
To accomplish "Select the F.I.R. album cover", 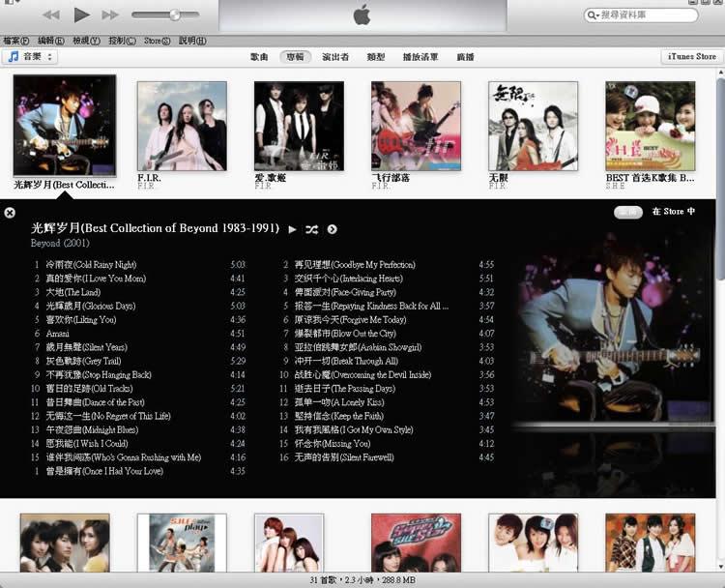I will pyautogui.click(x=182, y=126).
